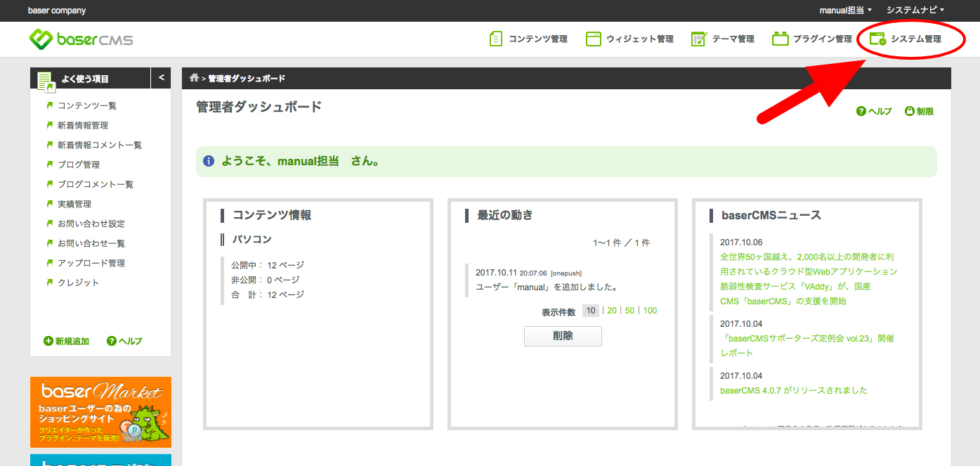Set display count to 20 items

pos(612,311)
